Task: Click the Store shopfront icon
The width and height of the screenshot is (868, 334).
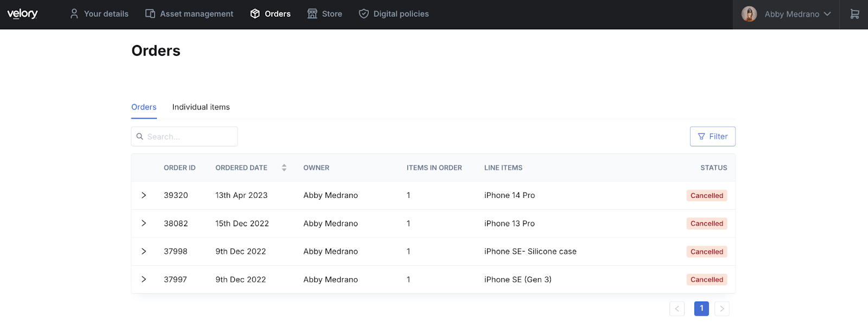Action: (312, 14)
